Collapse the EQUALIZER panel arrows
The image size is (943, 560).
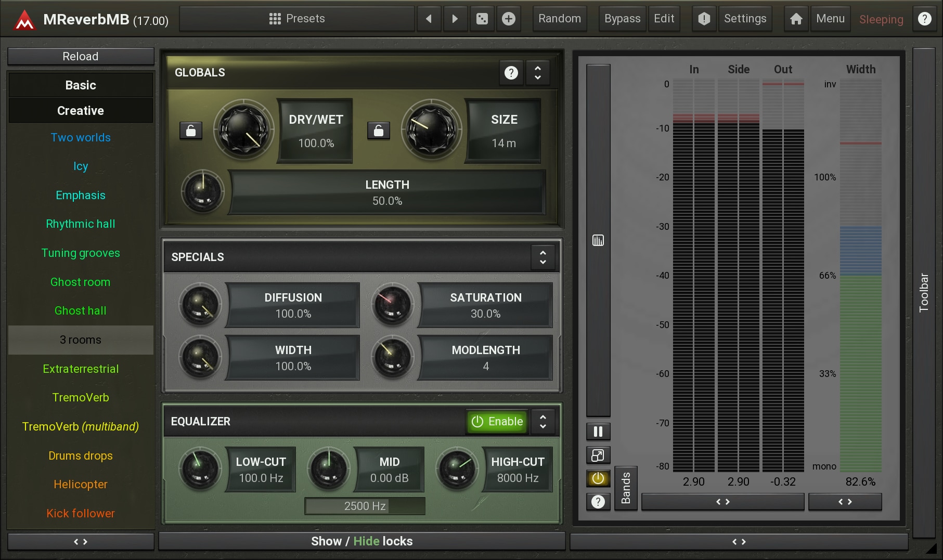[x=542, y=422]
